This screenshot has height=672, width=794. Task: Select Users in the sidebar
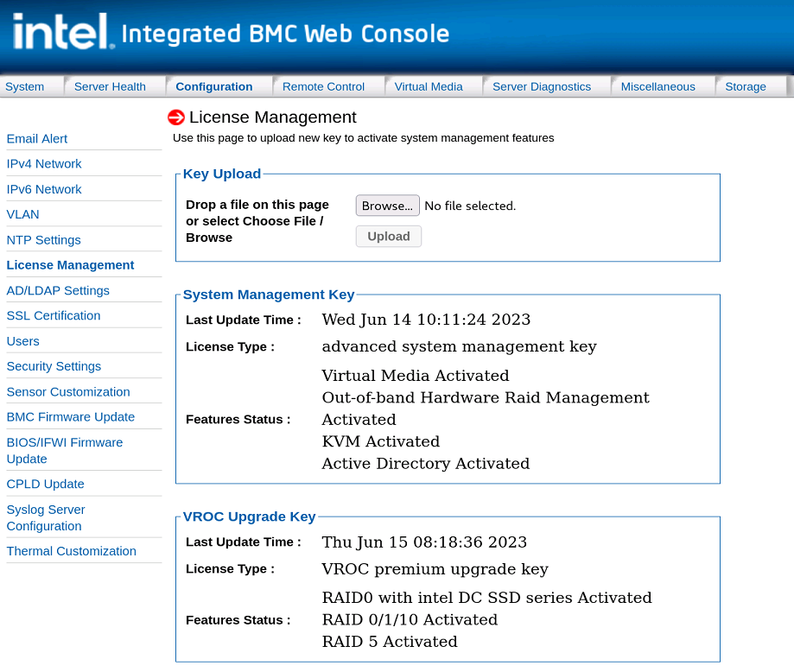23,340
